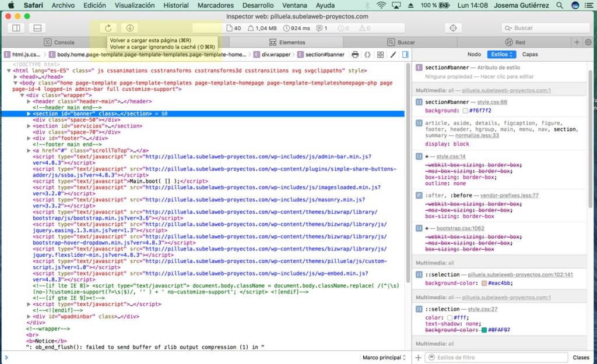The image size is (597, 364).
Task: Add a new inspector tab with plus
Action: [x=577, y=42]
